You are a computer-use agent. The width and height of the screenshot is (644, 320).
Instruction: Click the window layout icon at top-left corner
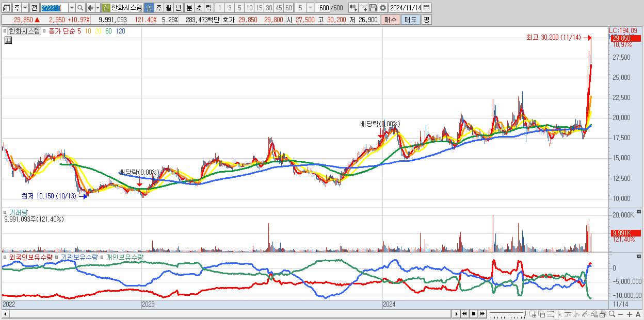pyautogui.click(x=7, y=8)
